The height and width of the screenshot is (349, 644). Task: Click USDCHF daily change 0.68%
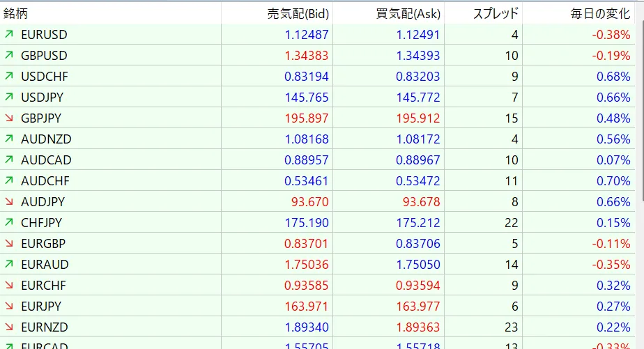(613, 77)
